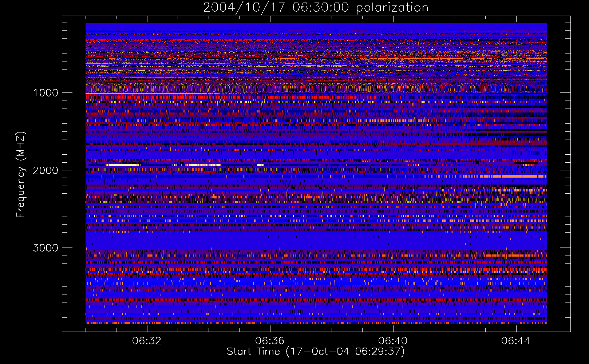Click the 3000 frequency tick label
Image resolution: width=589 pixels, height=364 pixels.
[46, 248]
